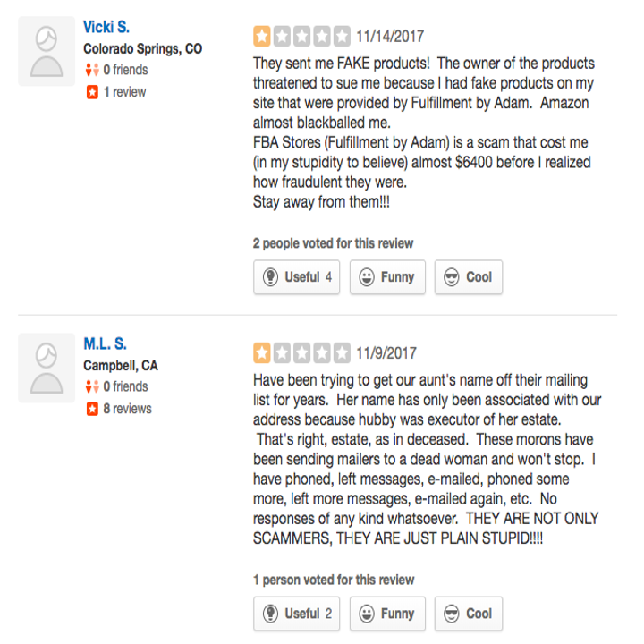Click star rating on Vicki's 11/14/2017 review
644x644 pixels.
pos(302,37)
